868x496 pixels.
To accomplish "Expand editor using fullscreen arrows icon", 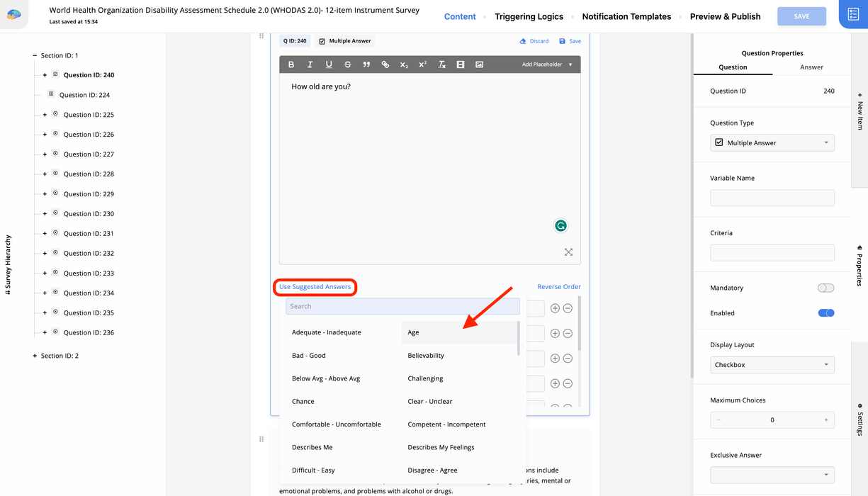I will tap(568, 252).
